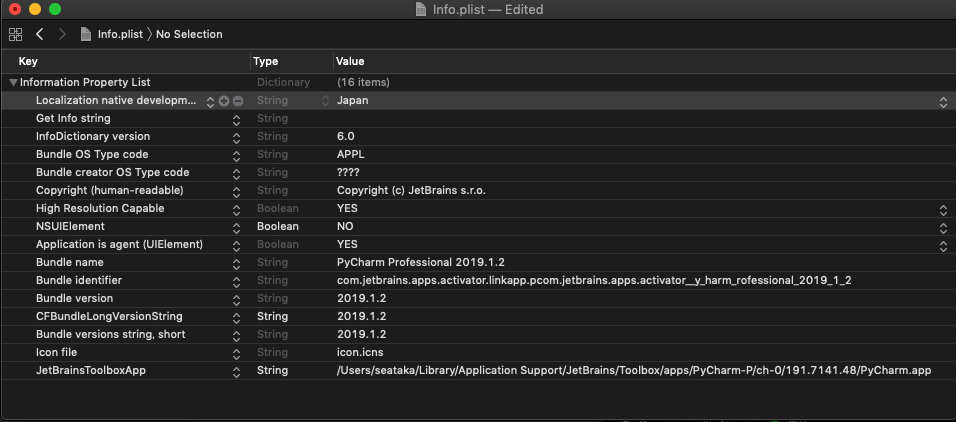This screenshot has height=422, width=956.
Task: Select the Get Info string key
Action: pyautogui.click(x=73, y=118)
